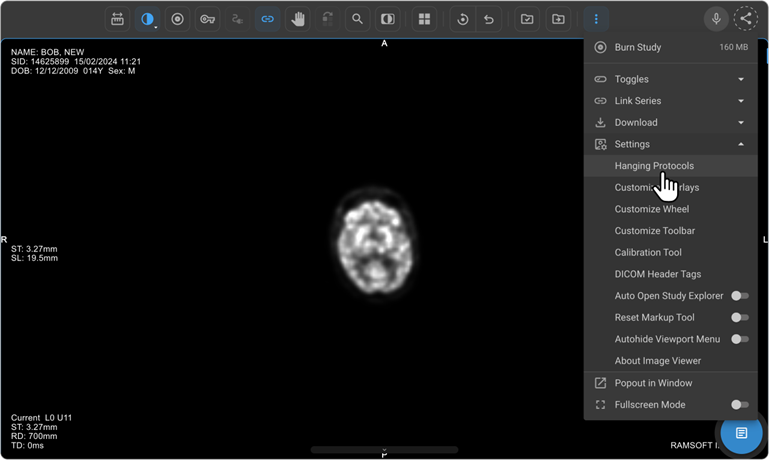Click Burn Study option
This screenshot has height=460, width=769.
tap(637, 47)
